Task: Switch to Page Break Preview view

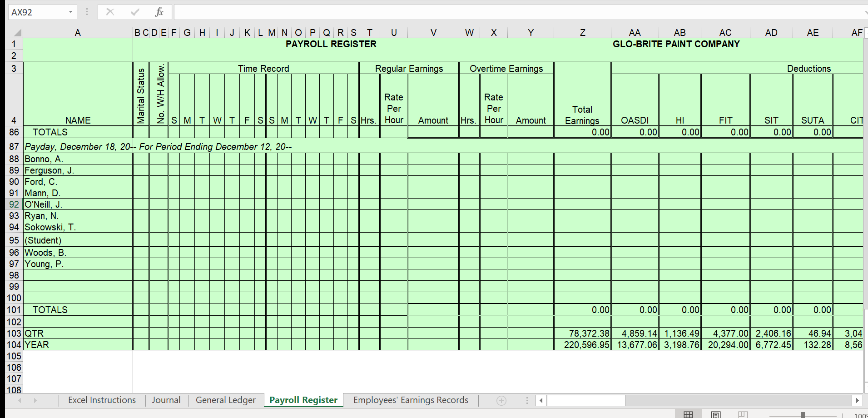Action: pos(743,414)
